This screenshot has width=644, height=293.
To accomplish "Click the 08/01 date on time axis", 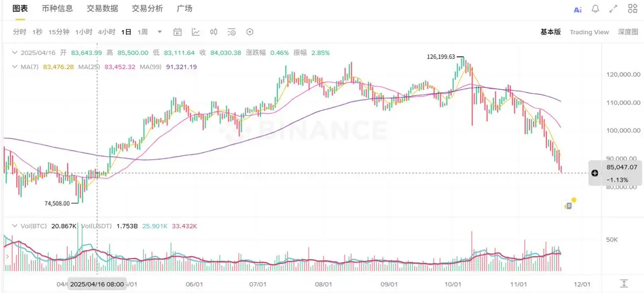I will (323, 284).
